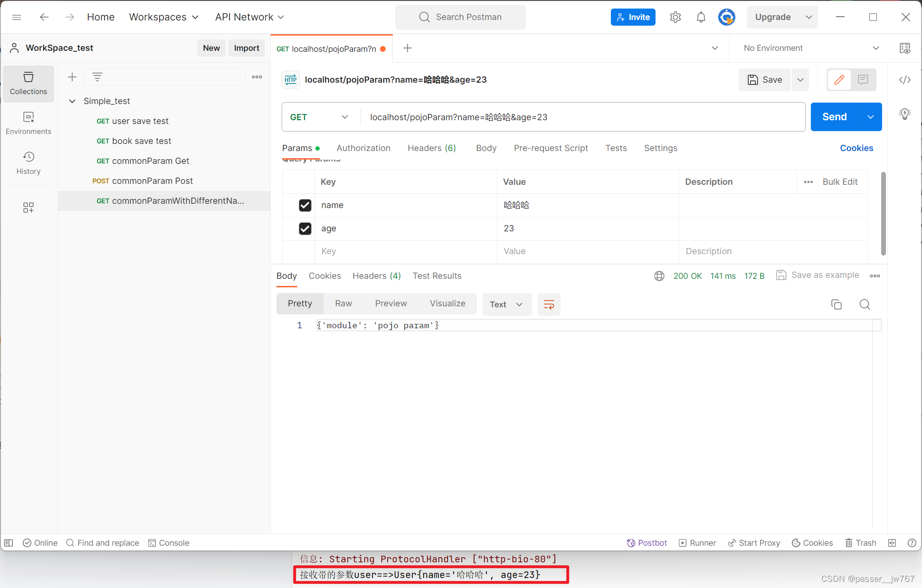Open the Raw response view
Viewport: 922px width, 588px height.
343,303
